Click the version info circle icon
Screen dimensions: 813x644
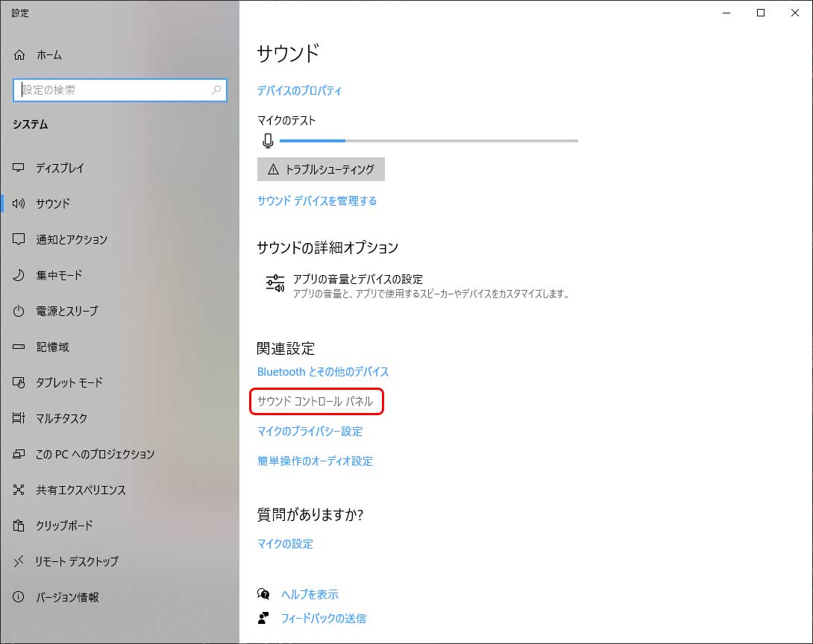19,597
